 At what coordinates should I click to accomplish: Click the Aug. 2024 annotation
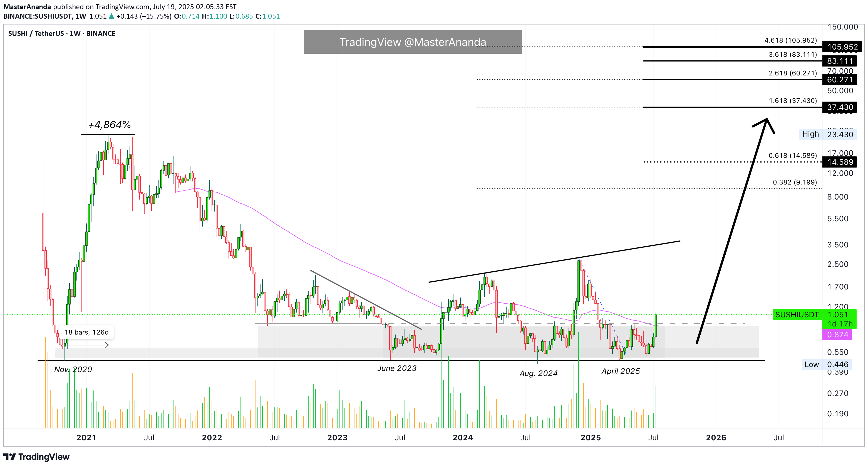click(x=539, y=373)
